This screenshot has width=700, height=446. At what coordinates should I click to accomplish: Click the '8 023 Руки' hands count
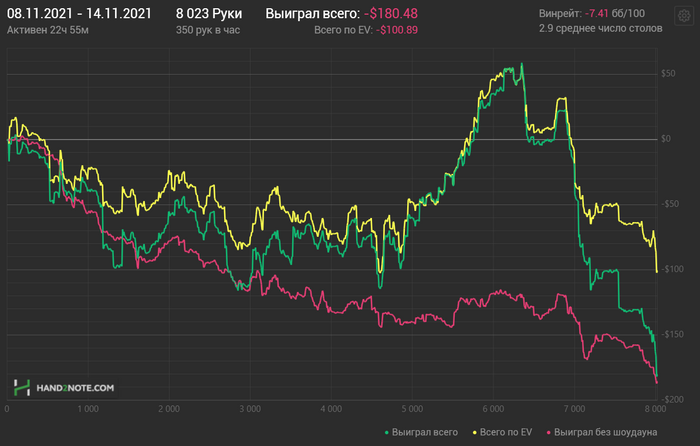(x=209, y=14)
